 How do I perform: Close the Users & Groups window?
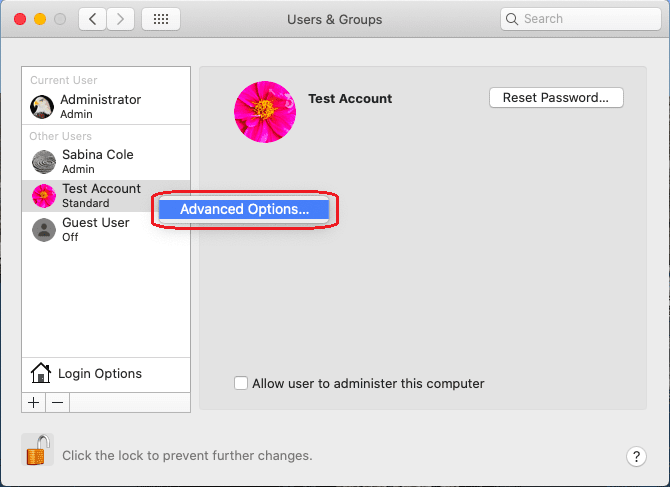[19, 19]
